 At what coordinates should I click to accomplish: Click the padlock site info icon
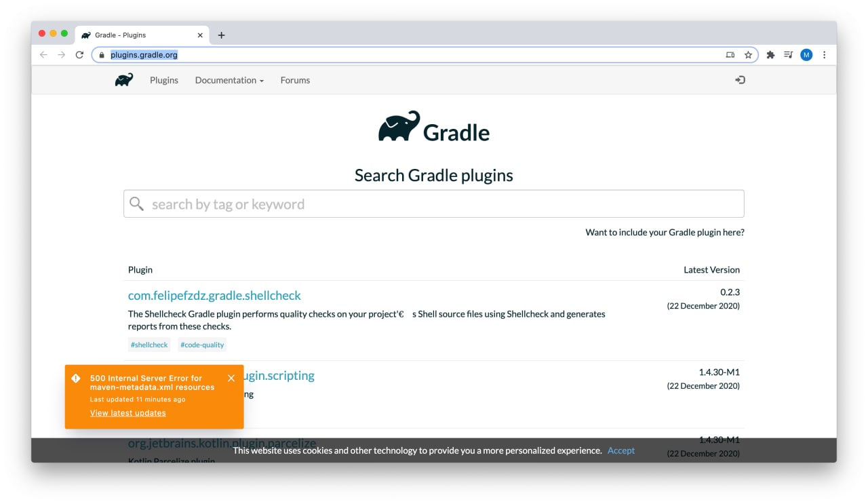[101, 55]
